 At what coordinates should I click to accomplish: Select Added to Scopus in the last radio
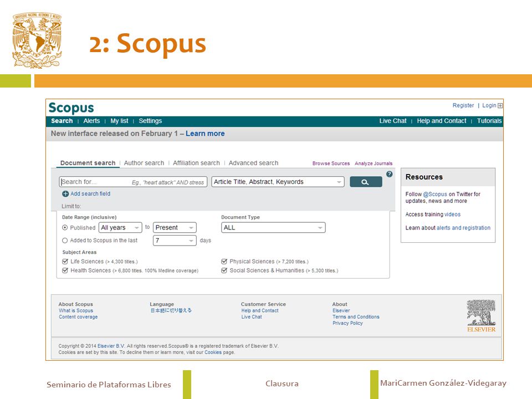point(65,240)
